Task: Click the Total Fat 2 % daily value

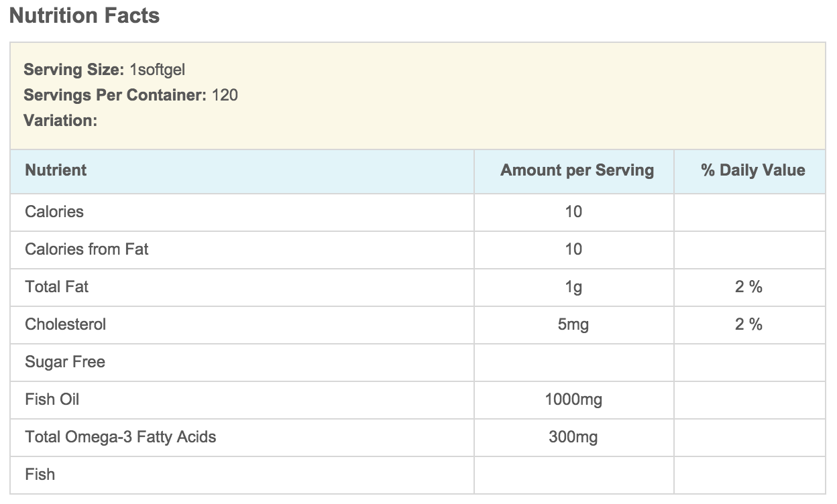Action: point(748,287)
